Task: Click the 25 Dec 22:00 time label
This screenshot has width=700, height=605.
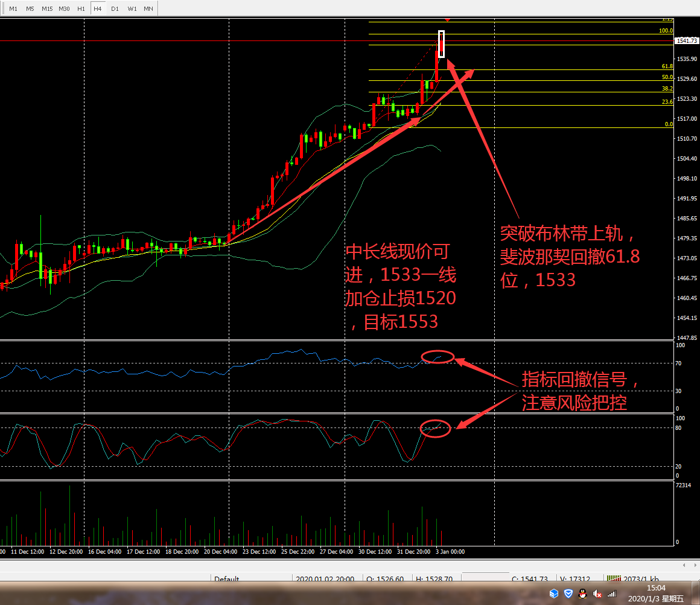Action: coord(297,552)
